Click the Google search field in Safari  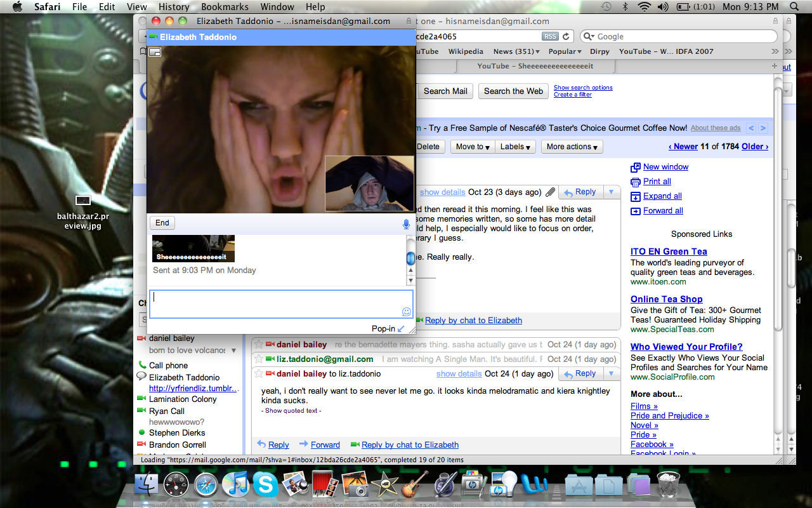[x=678, y=37]
